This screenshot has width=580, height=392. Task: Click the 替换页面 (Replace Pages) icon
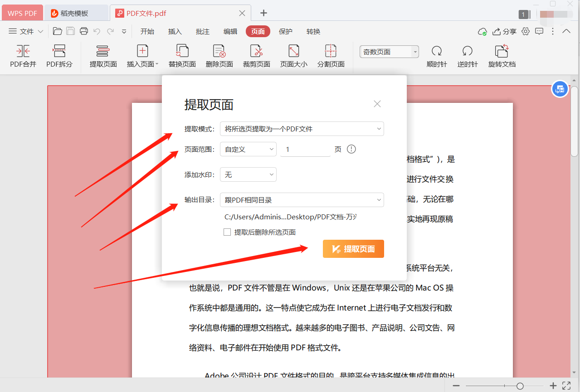[x=182, y=55]
